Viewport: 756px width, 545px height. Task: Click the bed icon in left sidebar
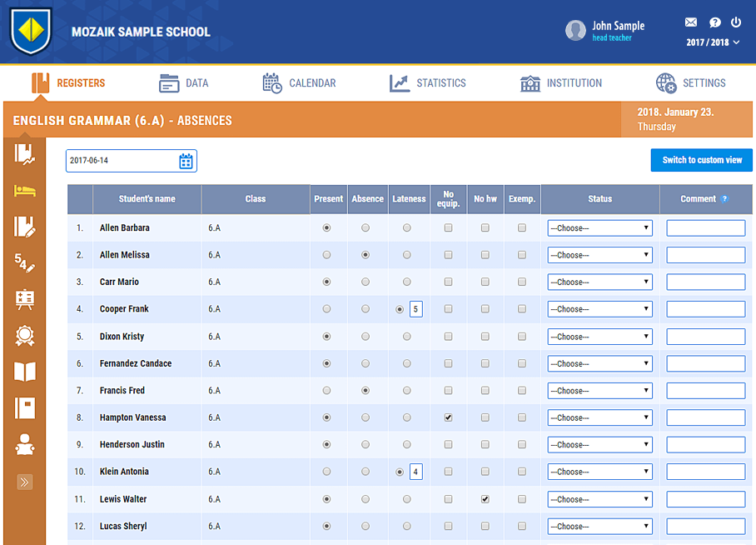coord(25,190)
